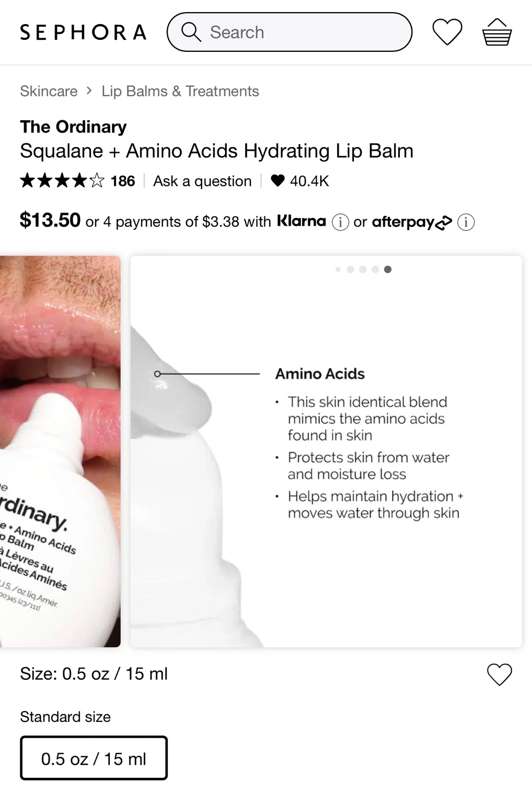This screenshot has width=532, height=787.
Task: Open the Amino Acids info image
Action: click(326, 451)
